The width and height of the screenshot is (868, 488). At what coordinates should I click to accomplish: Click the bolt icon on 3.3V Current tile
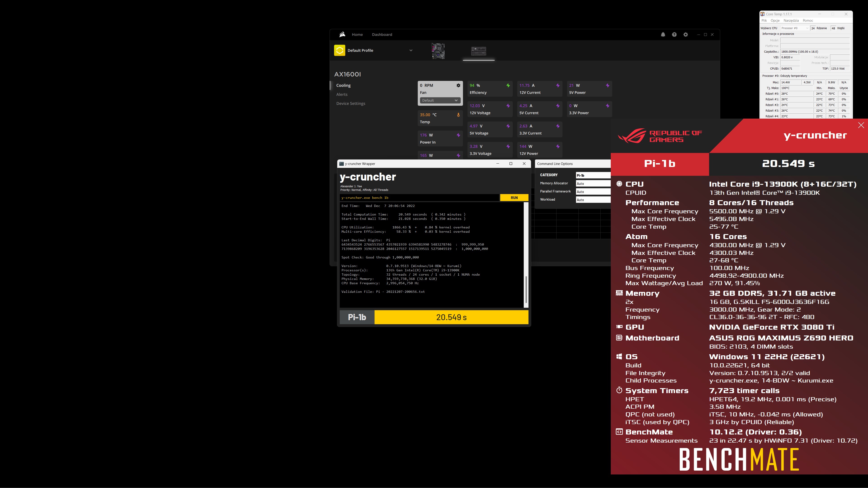coord(558,126)
